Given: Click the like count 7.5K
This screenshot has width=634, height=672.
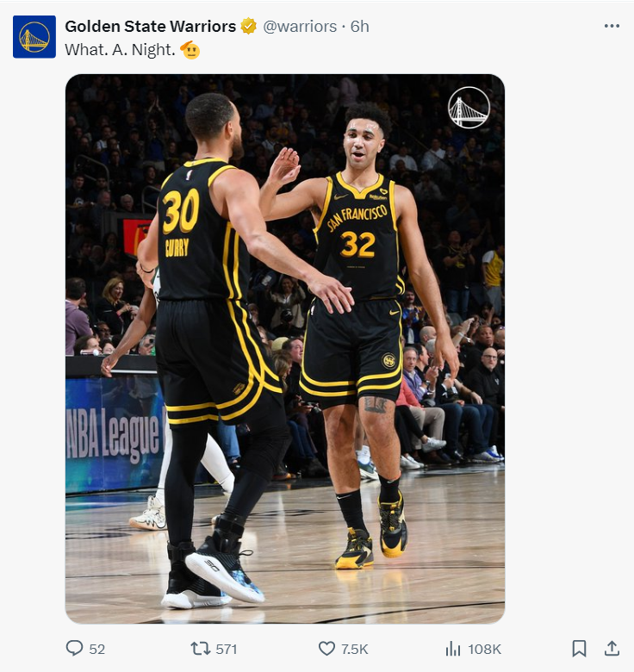Looking at the screenshot, I should (x=354, y=650).
